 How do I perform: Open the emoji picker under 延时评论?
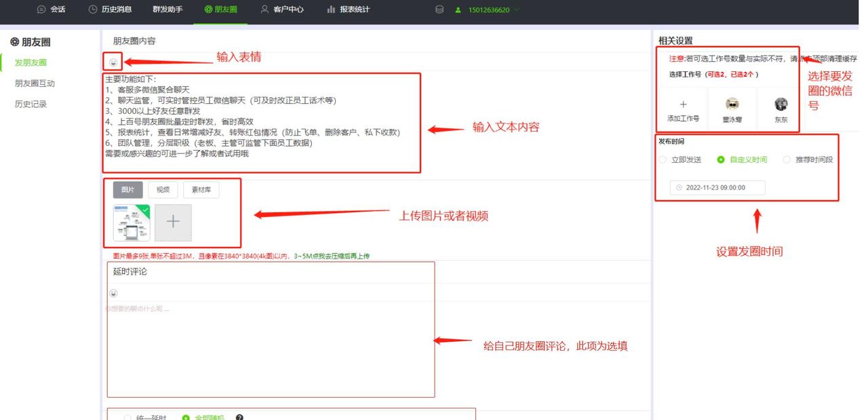[x=113, y=293]
